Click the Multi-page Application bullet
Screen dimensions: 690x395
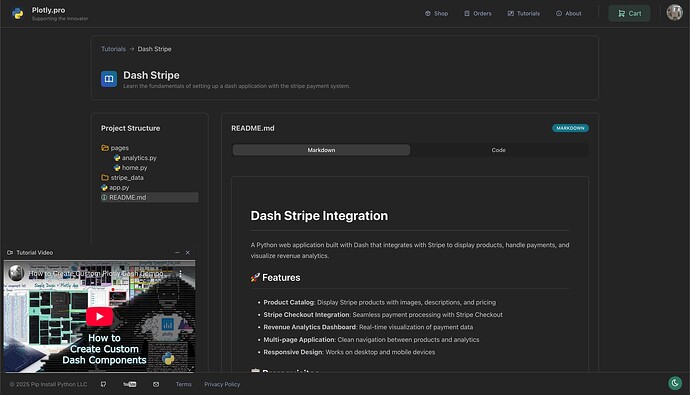[371, 340]
